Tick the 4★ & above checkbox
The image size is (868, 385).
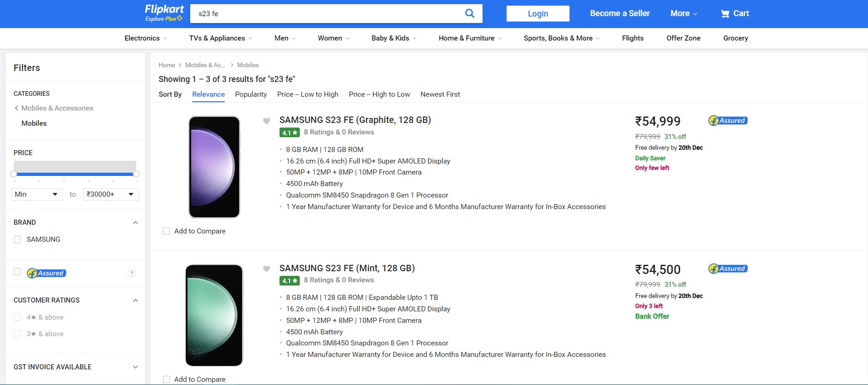pos(17,317)
